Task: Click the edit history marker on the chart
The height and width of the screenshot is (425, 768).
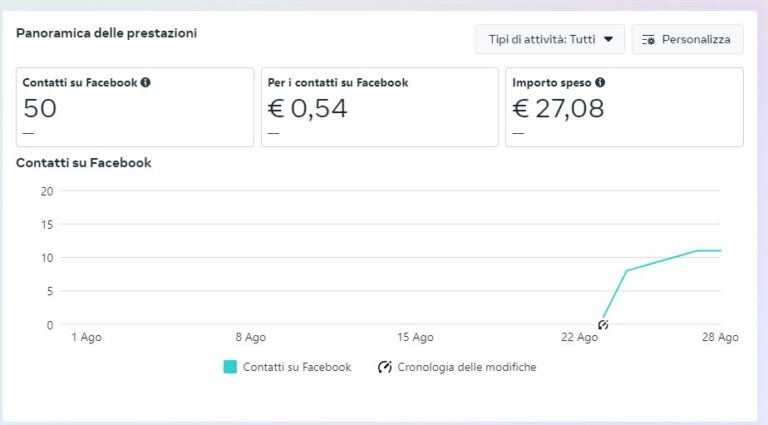Action: click(603, 325)
